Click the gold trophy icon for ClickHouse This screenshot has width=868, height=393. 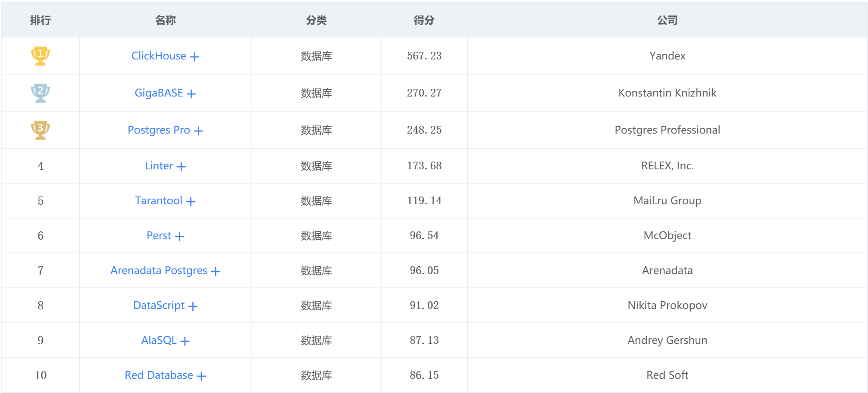tap(40, 55)
